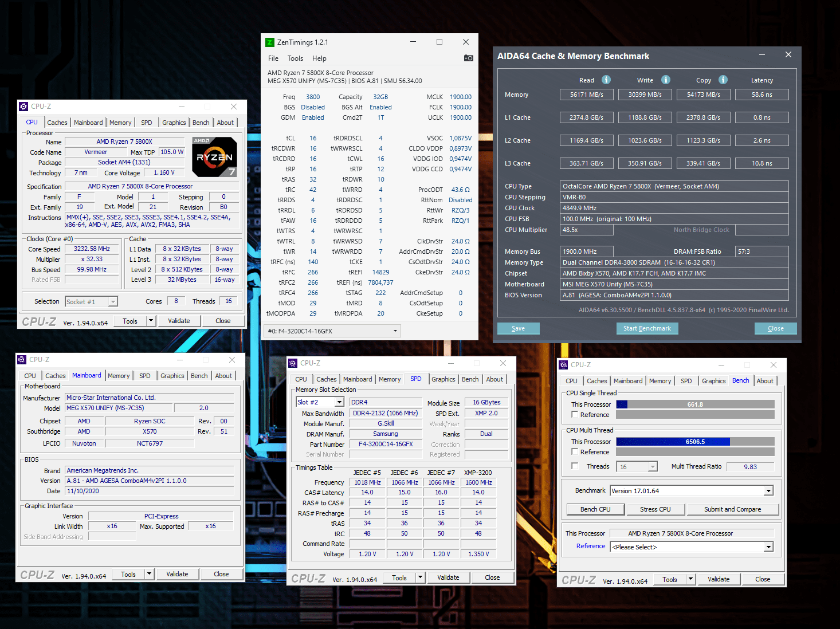Click the AIDA64 Close button
This screenshot has height=629, width=840.
point(775,328)
